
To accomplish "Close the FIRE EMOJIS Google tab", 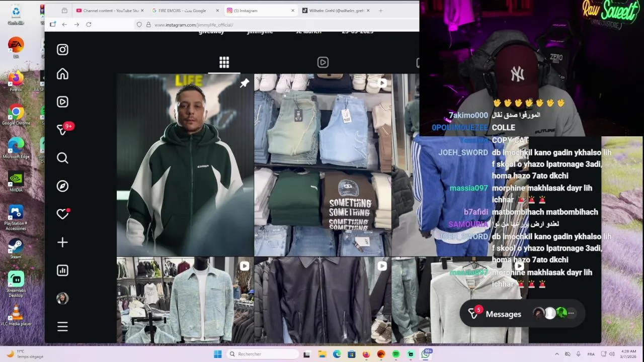I will (x=217, y=11).
